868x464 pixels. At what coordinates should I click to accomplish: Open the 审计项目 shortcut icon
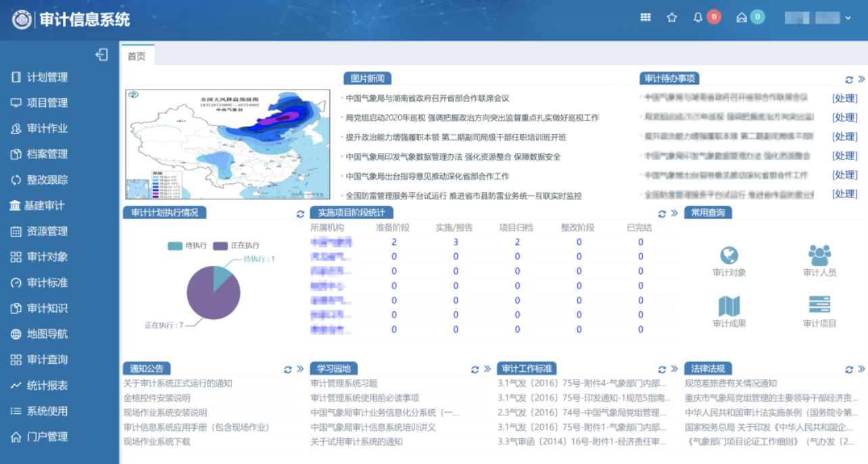819,306
